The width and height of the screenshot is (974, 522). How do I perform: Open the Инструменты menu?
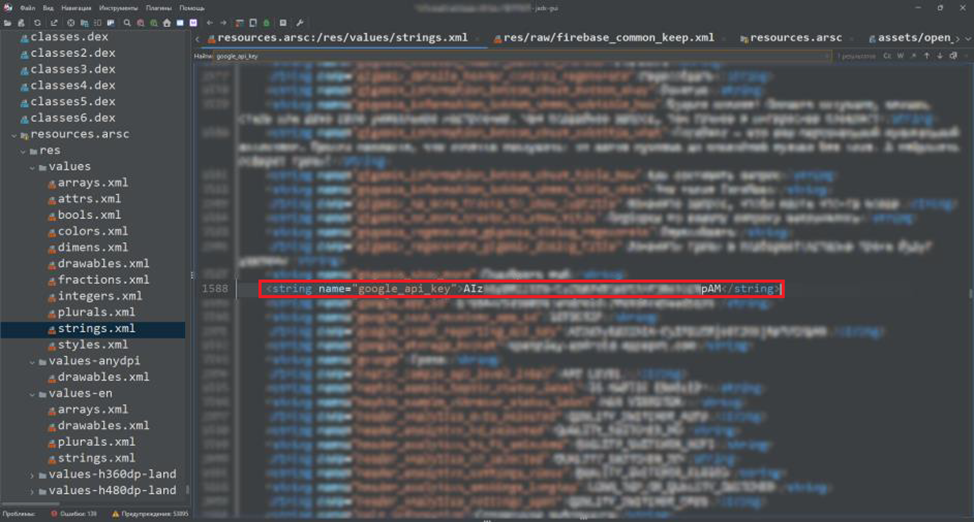(118, 7)
